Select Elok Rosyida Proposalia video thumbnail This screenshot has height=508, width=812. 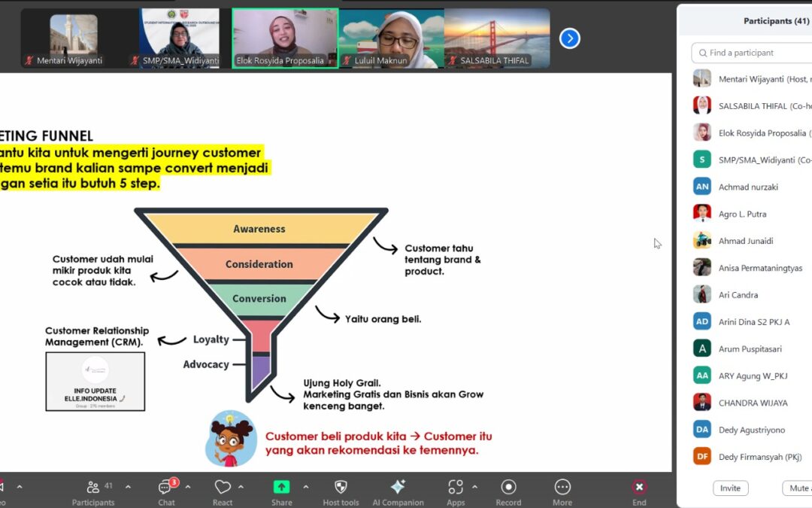tap(286, 38)
